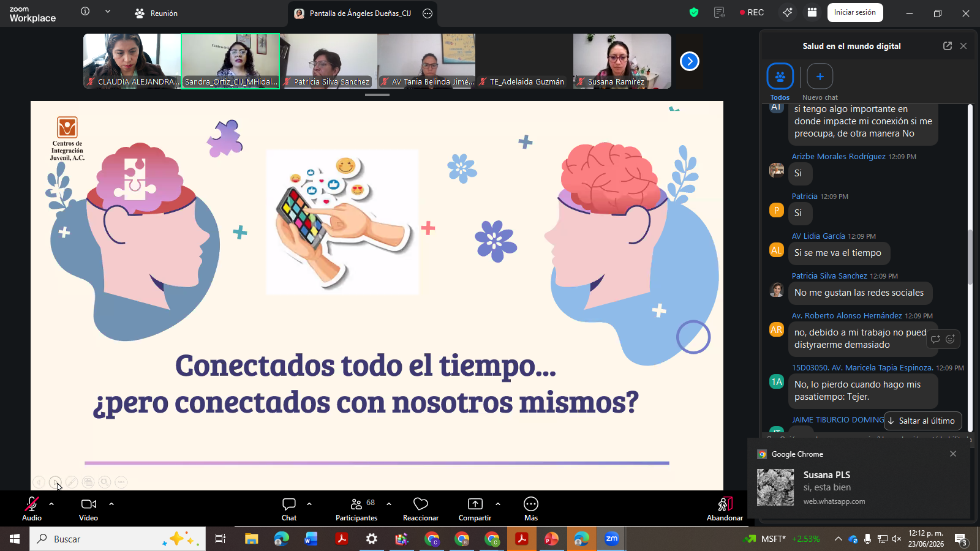
Task: Click the chat panel vertical scrollbar
Action: [x=970, y=257]
